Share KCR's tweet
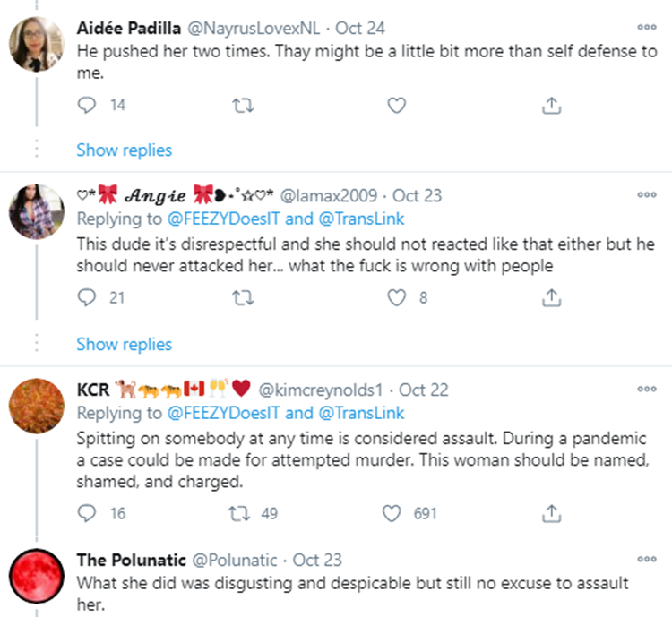Image resolution: width=672 pixels, height=617 pixels. pos(552,513)
